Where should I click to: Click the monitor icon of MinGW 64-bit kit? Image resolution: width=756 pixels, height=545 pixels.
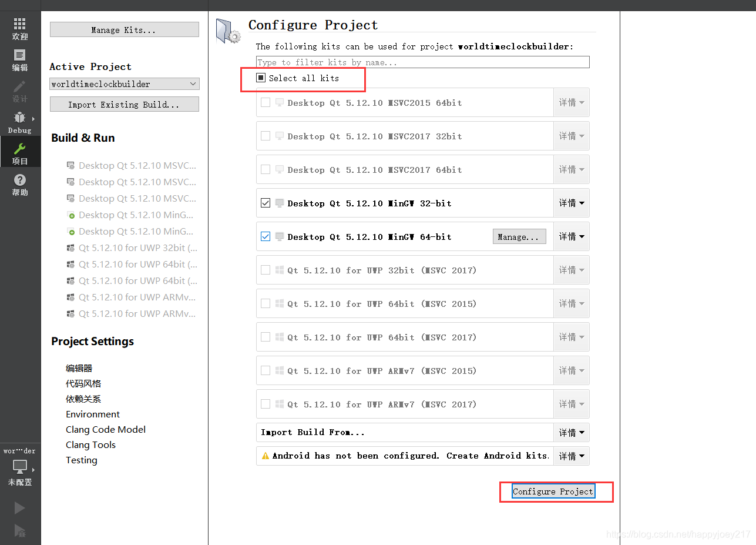[279, 236]
